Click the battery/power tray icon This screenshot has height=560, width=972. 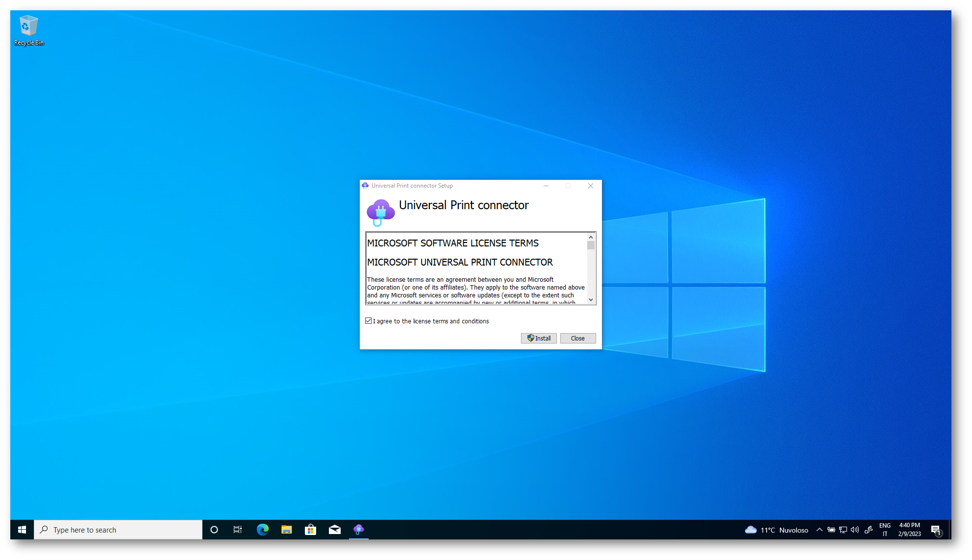click(831, 530)
